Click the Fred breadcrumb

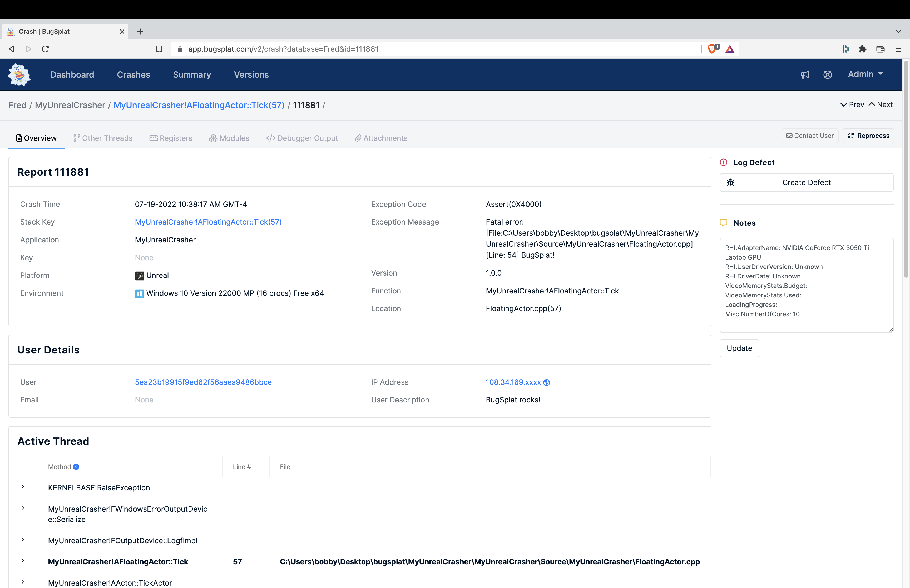[x=17, y=105]
